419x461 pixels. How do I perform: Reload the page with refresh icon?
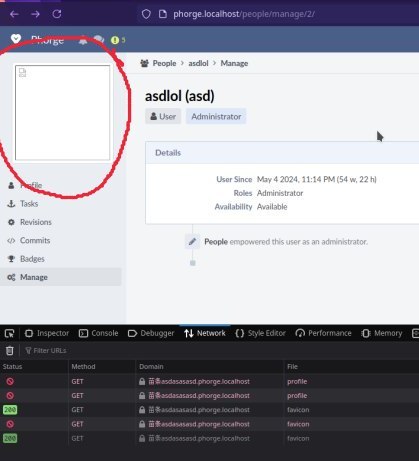point(57,14)
